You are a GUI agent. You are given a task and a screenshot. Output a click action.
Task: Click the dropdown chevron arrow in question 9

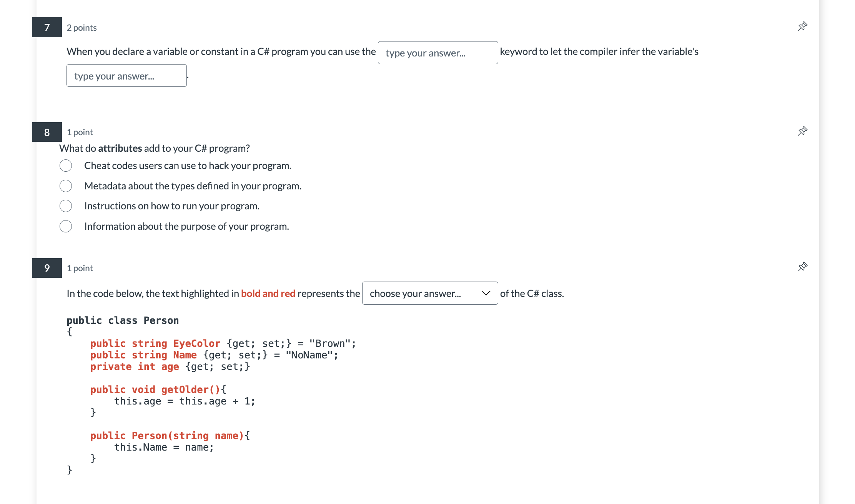486,293
